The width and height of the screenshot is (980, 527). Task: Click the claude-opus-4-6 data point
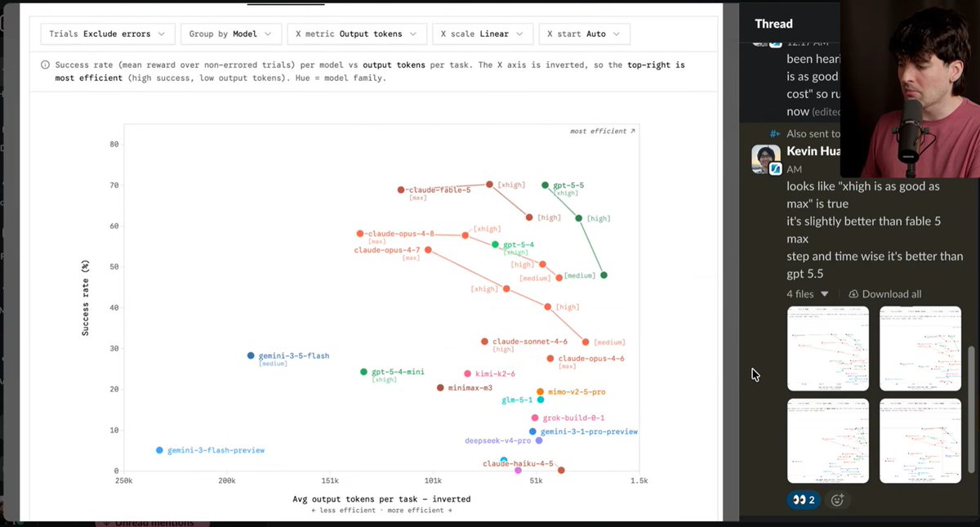550,359
